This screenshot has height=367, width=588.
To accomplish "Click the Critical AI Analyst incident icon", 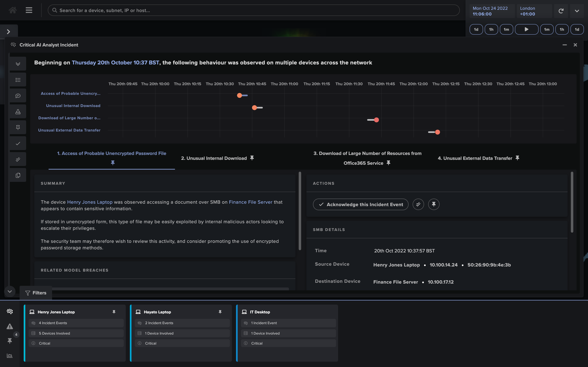I will (x=13, y=45).
